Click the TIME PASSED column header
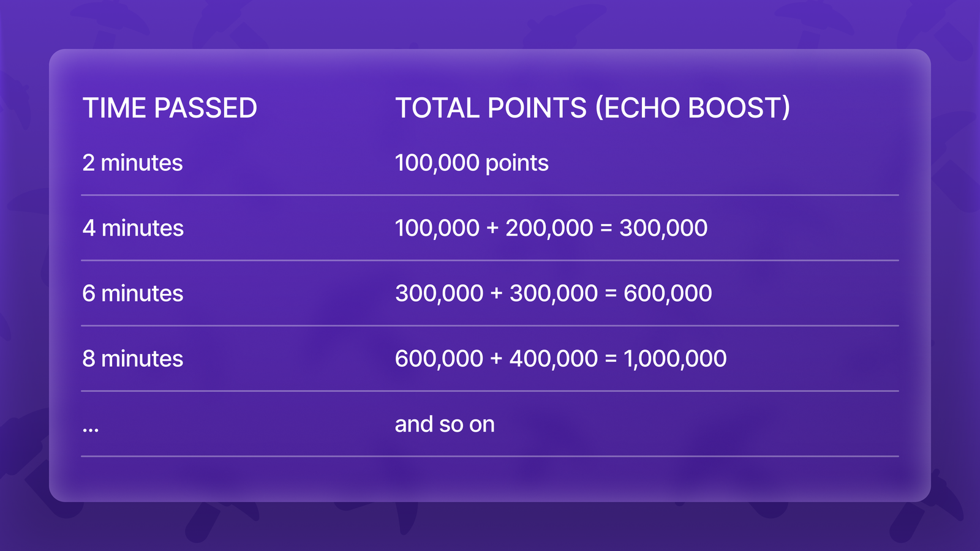The image size is (980, 551). 170,108
